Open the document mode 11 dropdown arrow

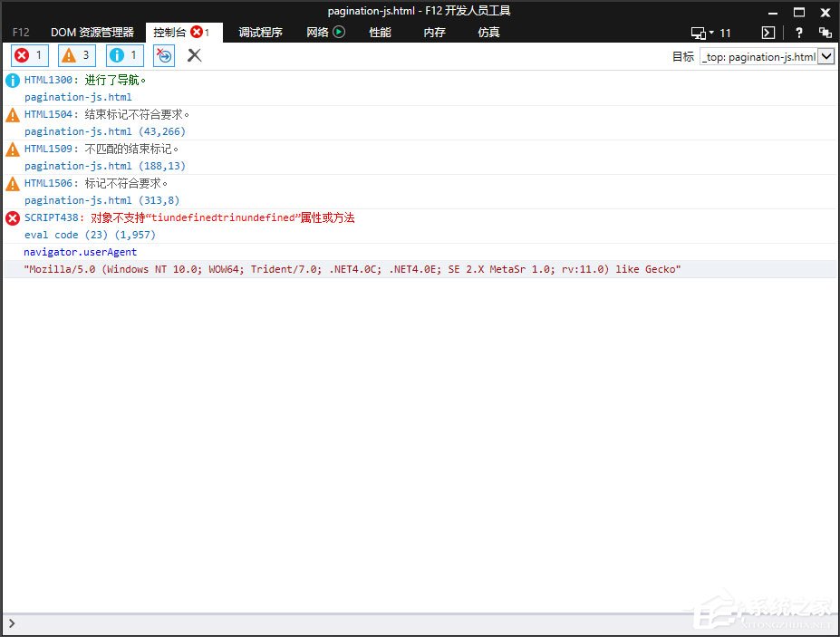click(713, 32)
